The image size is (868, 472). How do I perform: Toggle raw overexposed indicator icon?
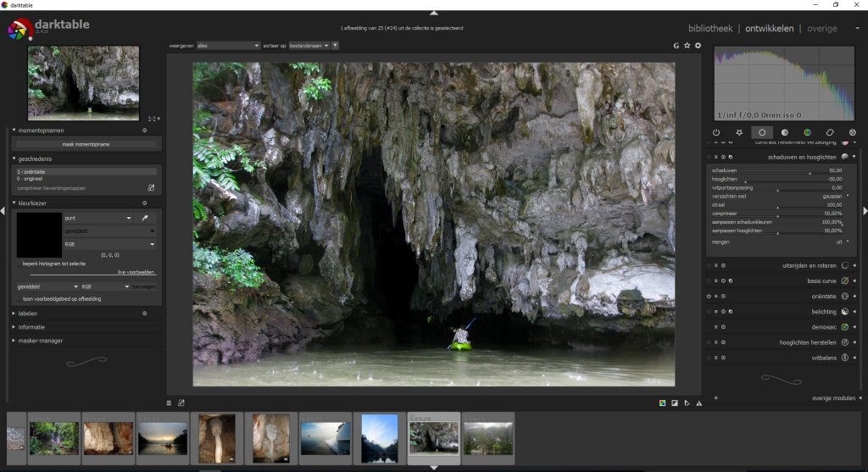point(674,403)
